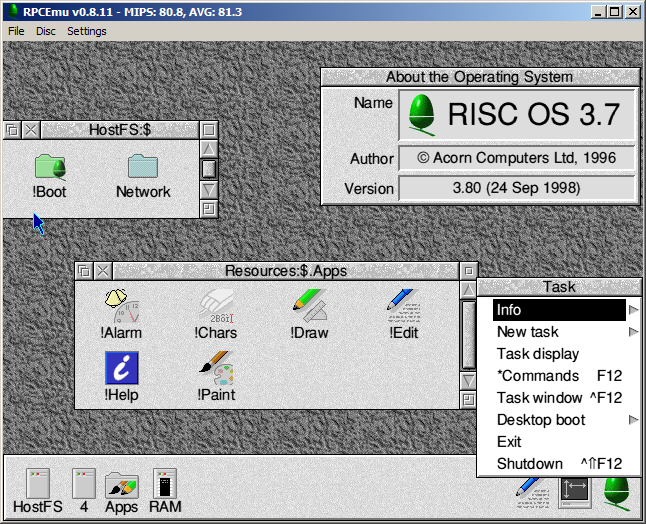Click Resources:$.Apps scroll up arrow
Screen dimensions: 646x524
[468, 290]
